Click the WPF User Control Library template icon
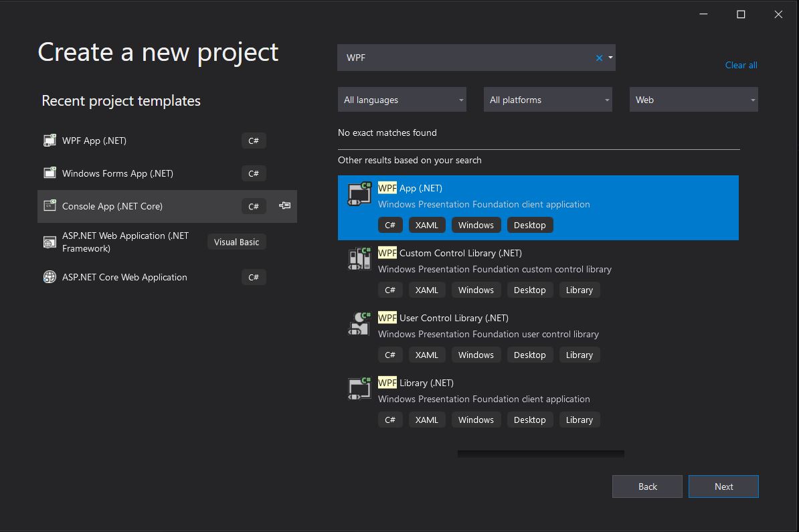 [359, 324]
